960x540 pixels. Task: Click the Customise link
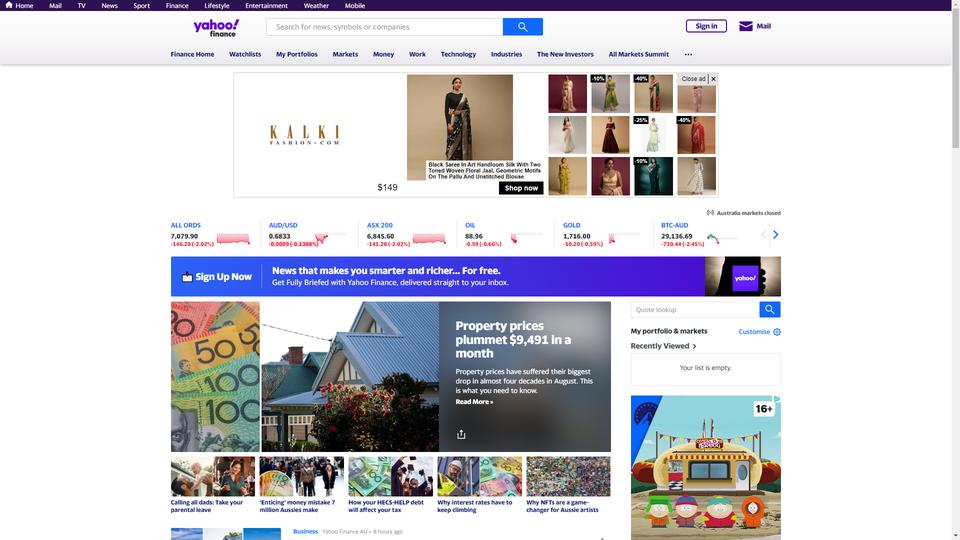(x=754, y=332)
